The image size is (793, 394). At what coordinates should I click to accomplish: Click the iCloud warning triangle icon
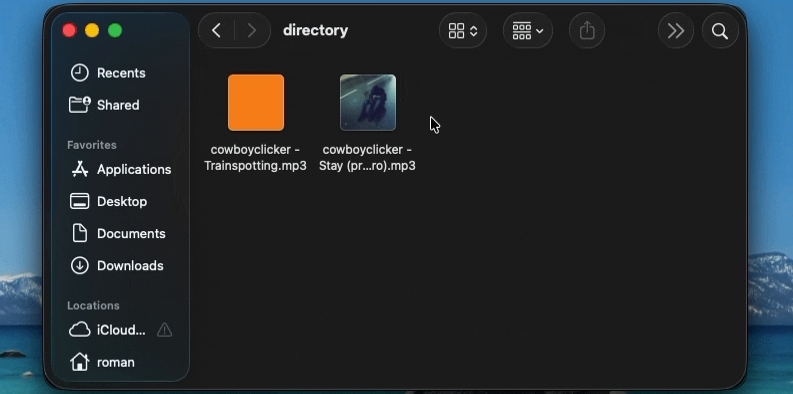164,330
